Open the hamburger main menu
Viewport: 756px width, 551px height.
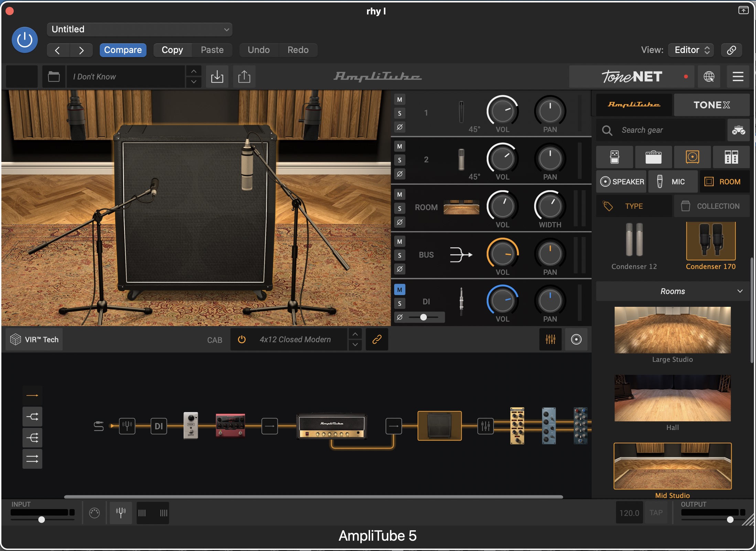click(x=738, y=76)
